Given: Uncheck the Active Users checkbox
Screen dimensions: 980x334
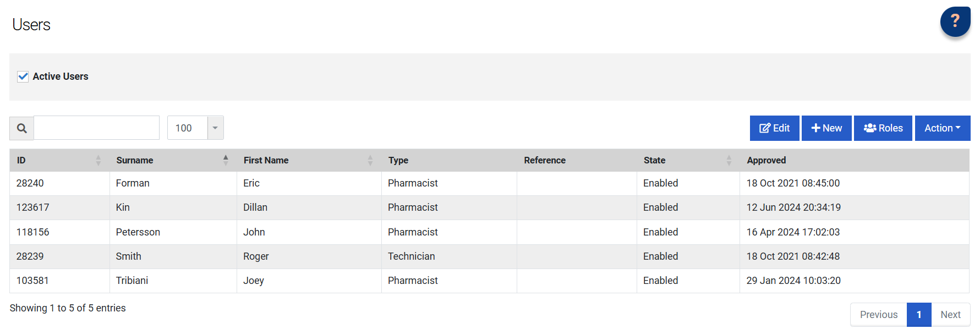Looking at the screenshot, I should [x=23, y=76].
